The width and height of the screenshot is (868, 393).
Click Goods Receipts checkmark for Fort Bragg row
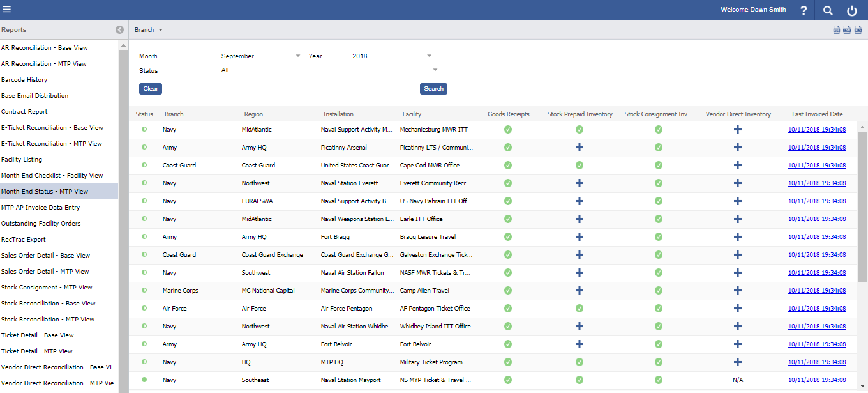pos(508,237)
